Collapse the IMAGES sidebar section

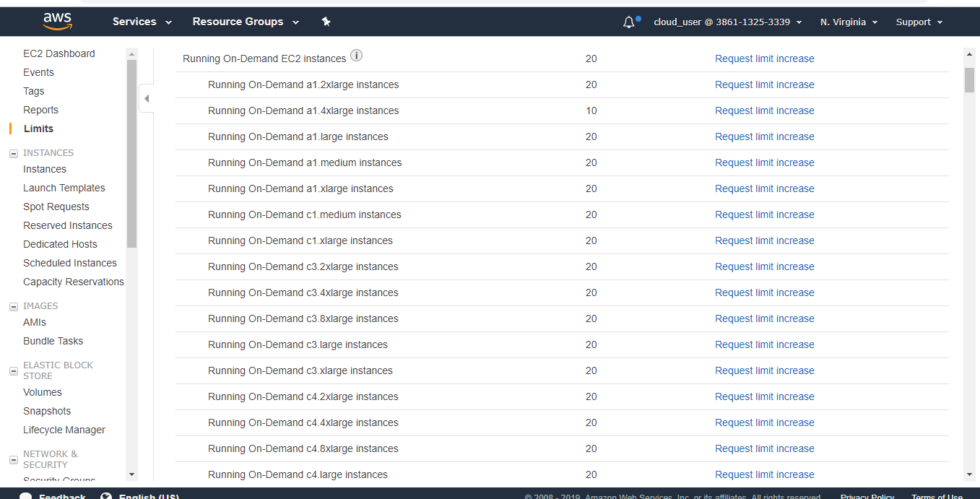click(x=13, y=306)
